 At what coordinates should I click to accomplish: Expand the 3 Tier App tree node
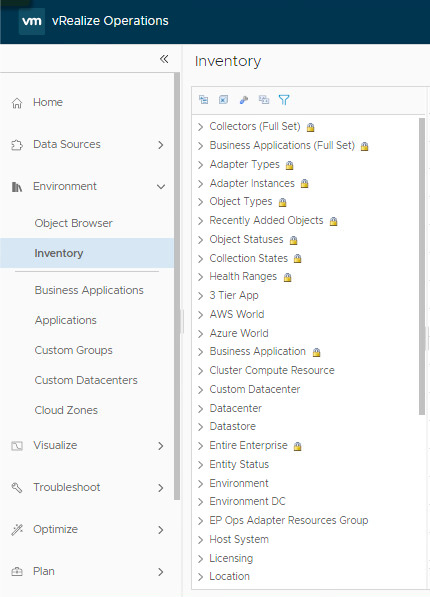point(201,296)
